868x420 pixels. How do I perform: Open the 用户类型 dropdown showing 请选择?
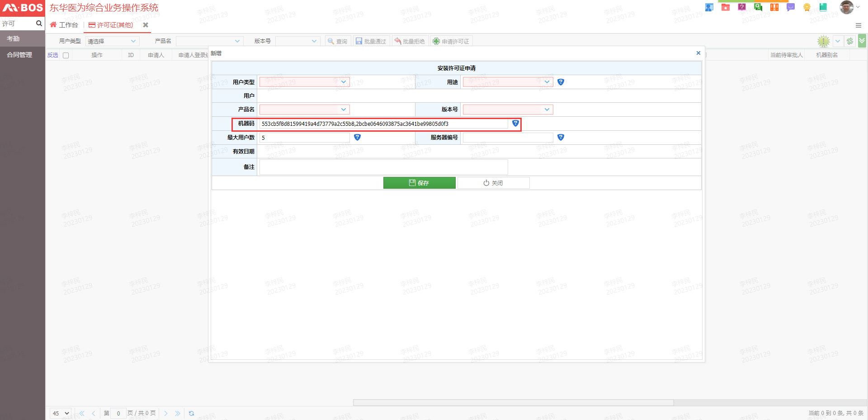(112, 41)
